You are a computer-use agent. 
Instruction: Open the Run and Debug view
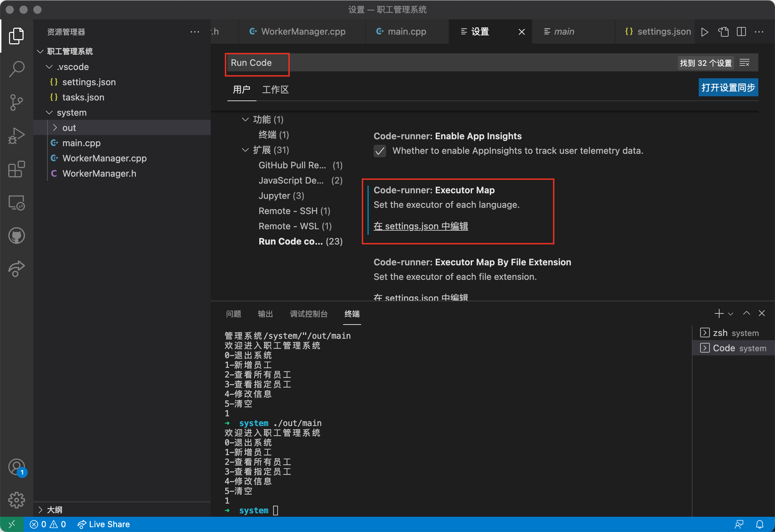tap(16, 136)
